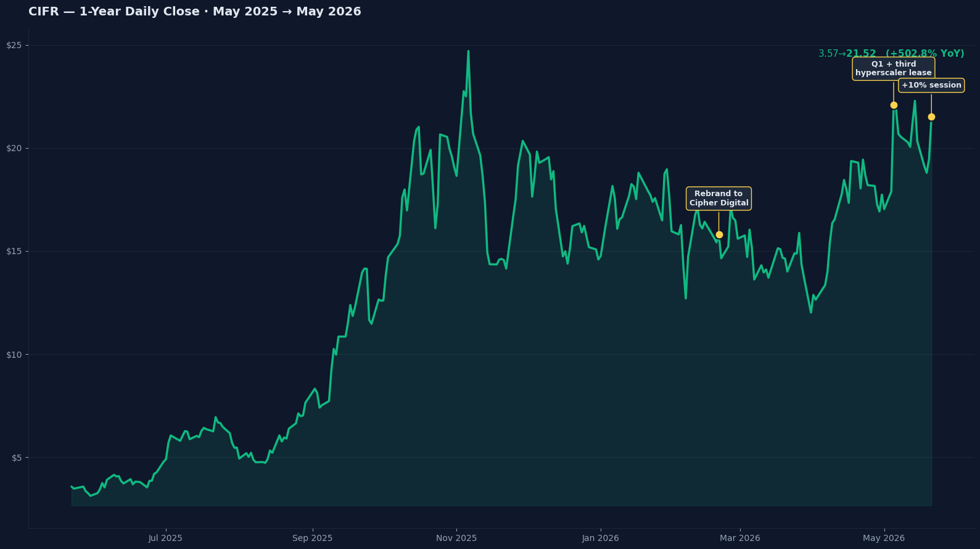Click the +10% session annotation label

point(931,85)
